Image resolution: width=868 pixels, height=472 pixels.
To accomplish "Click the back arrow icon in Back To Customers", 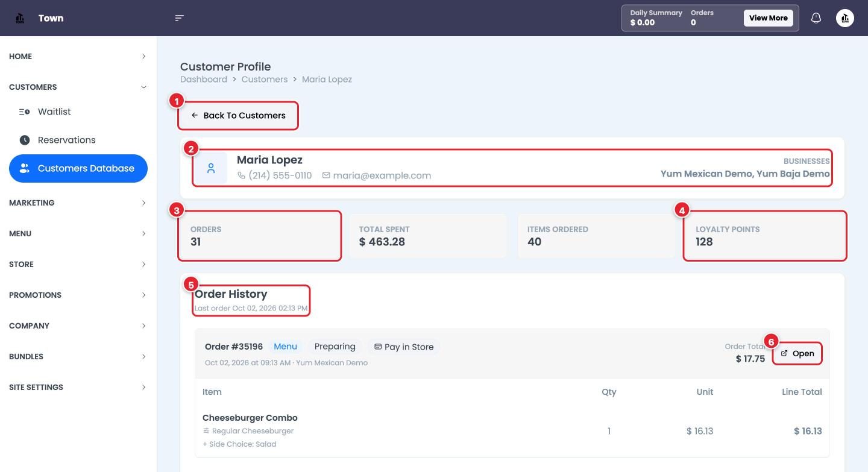I will point(195,115).
